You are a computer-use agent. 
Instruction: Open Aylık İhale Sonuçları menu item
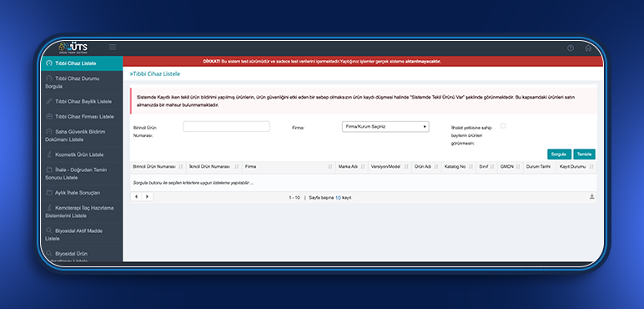tap(81, 193)
